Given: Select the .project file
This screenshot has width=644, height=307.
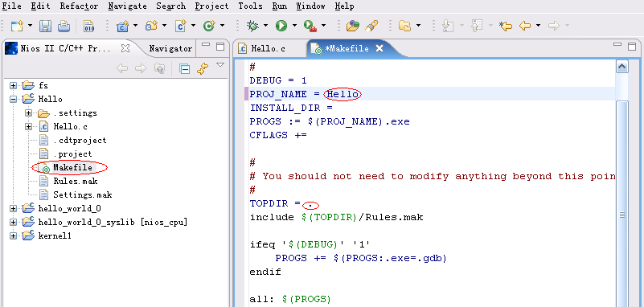Looking at the screenshot, I should [x=72, y=154].
